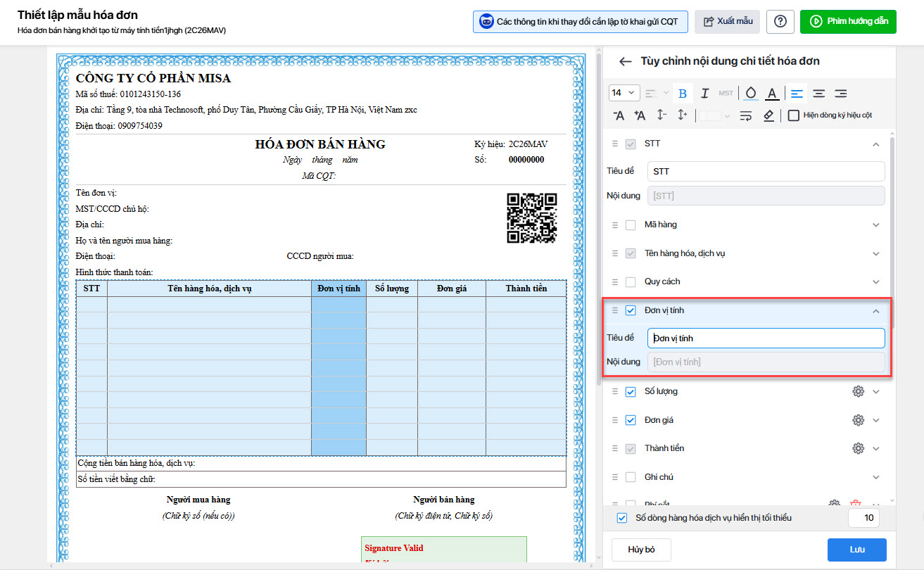924x570 pixels.
Task: Click the Đơn vị tính title input field
Action: [766, 338]
